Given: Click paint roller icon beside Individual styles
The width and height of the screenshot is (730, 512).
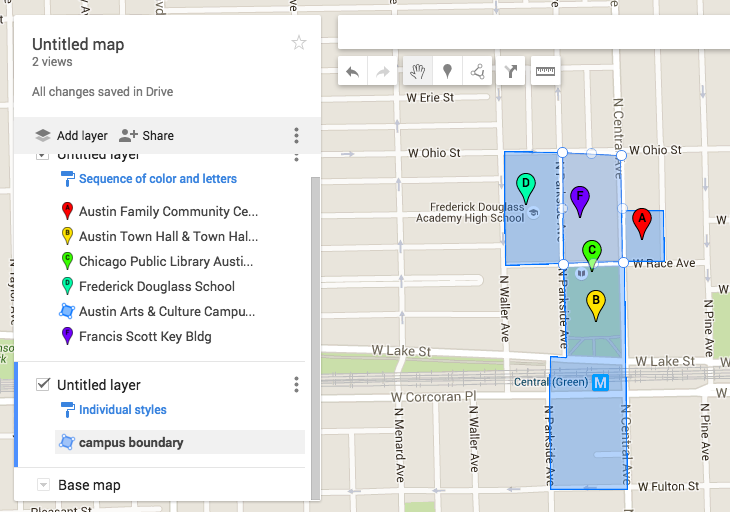Looking at the screenshot, I should click(x=68, y=410).
